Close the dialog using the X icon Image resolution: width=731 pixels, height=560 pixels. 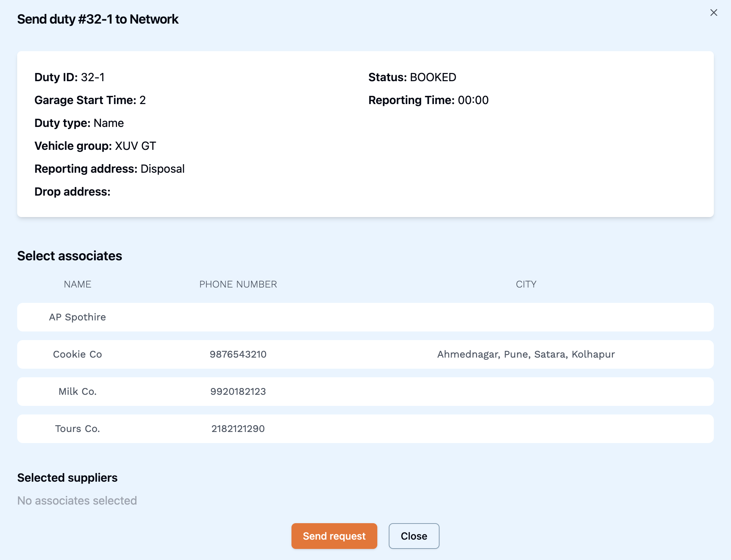(713, 13)
